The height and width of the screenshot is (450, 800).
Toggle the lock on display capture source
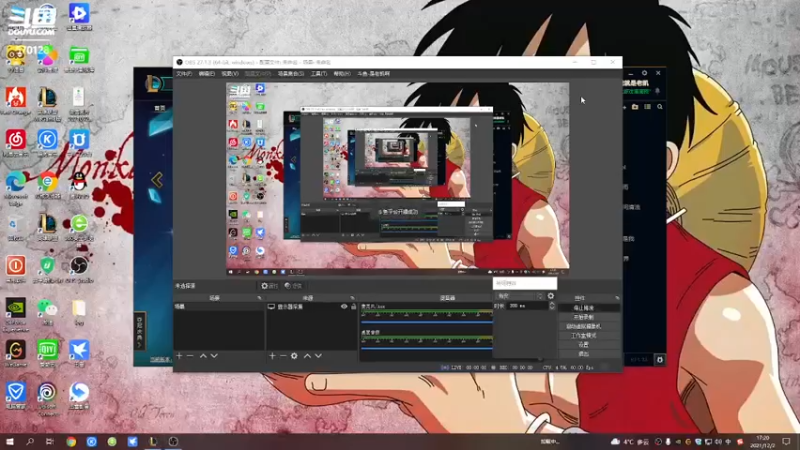click(354, 307)
